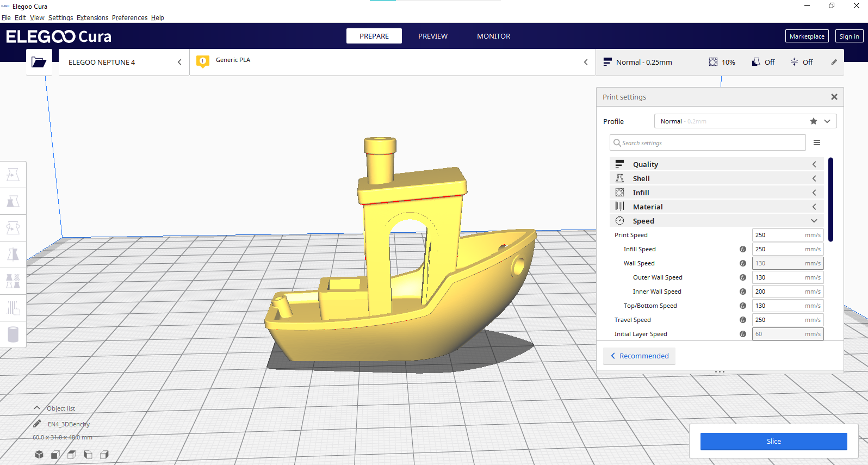Click the Generic PLA extruder icon

pyautogui.click(x=203, y=61)
